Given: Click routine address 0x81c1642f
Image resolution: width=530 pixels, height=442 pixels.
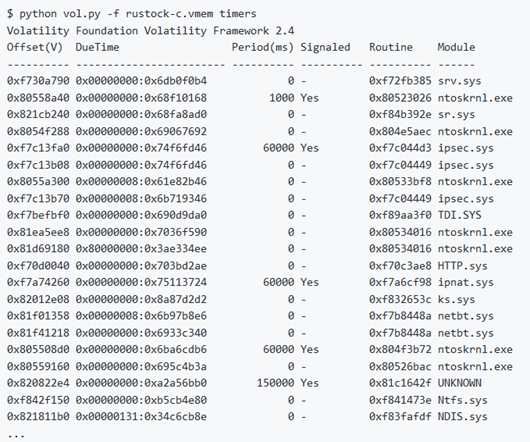Looking at the screenshot, I should [400, 383].
